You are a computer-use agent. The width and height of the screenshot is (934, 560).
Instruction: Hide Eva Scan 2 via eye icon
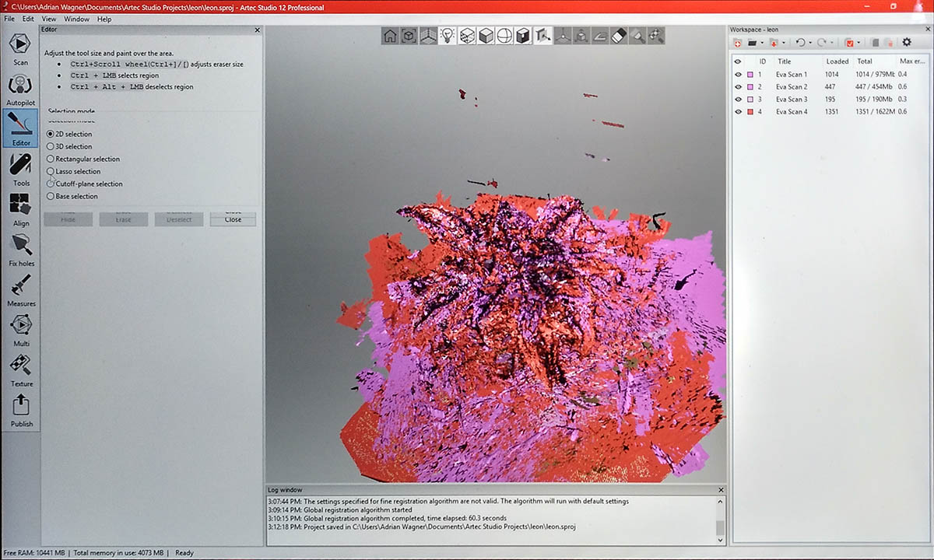738,87
